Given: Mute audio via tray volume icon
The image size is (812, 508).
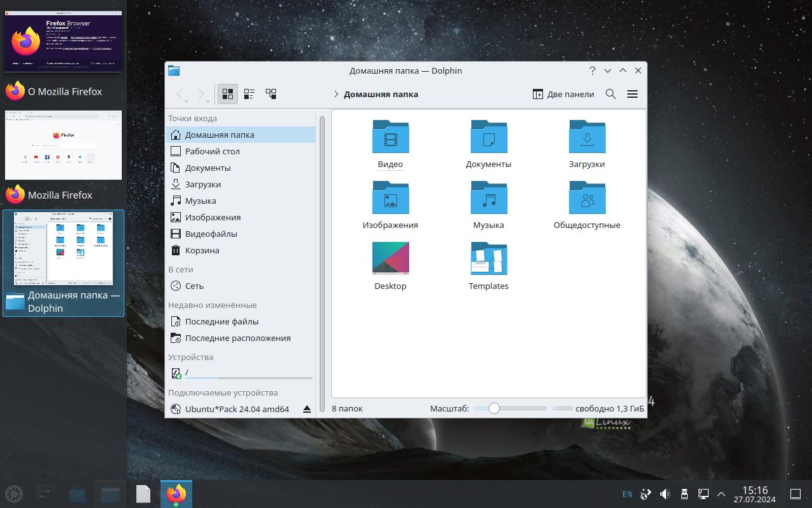Looking at the screenshot, I should click(665, 494).
